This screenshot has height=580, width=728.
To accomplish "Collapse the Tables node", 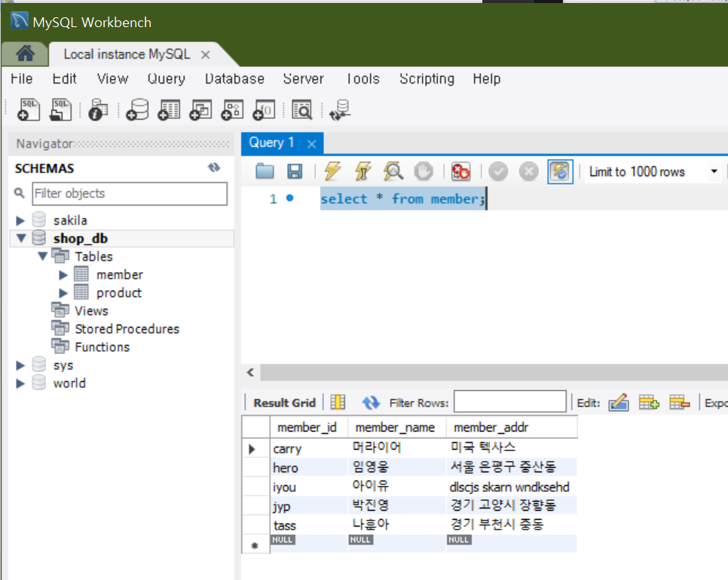I will point(43,256).
